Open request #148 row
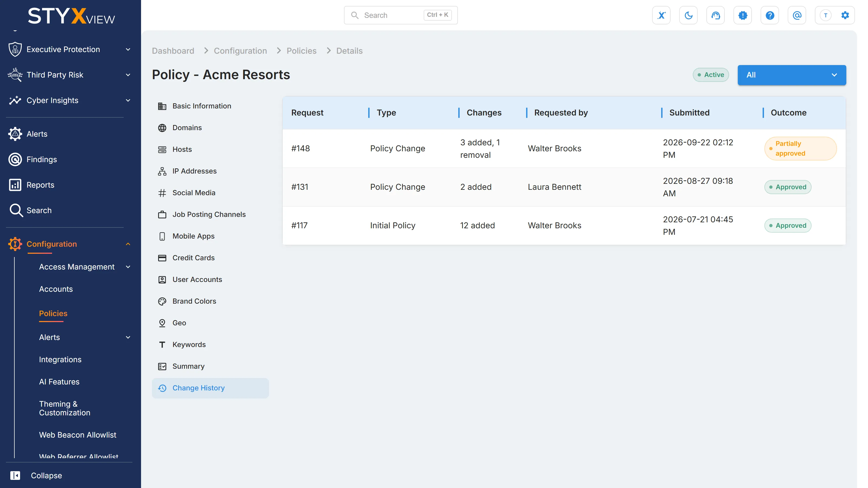 (564, 149)
